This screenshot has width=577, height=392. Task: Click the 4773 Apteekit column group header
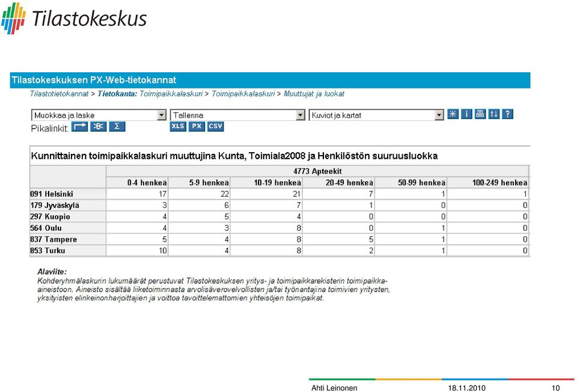[x=317, y=171]
